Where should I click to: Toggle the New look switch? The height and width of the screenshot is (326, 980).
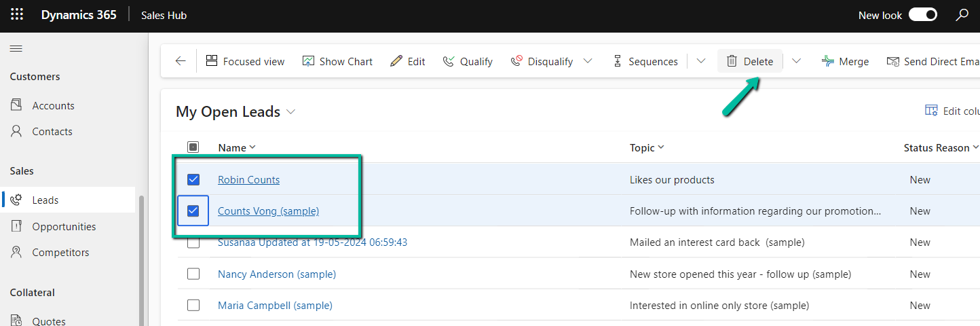[922, 15]
